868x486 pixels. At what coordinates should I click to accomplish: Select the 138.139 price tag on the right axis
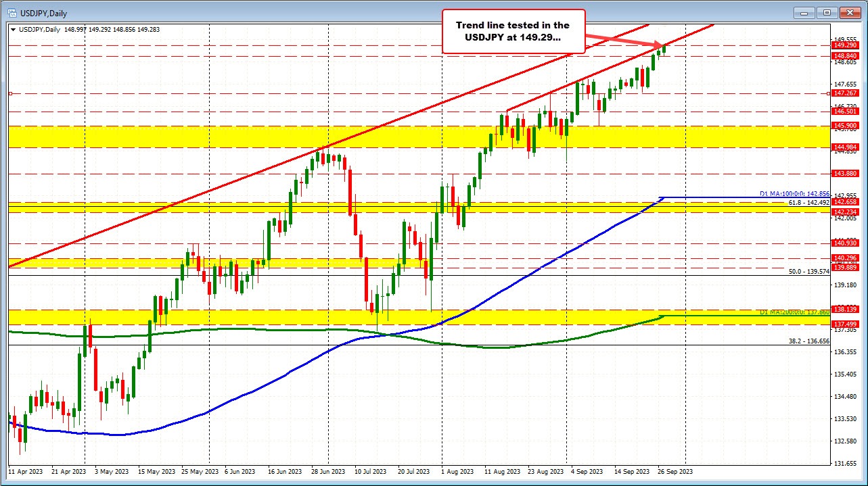844,308
